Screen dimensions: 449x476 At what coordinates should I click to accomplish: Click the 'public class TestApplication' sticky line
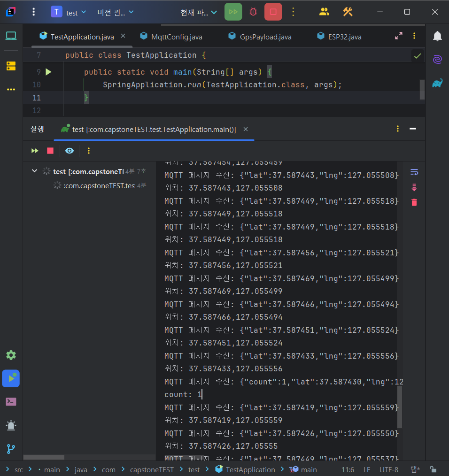coord(135,55)
